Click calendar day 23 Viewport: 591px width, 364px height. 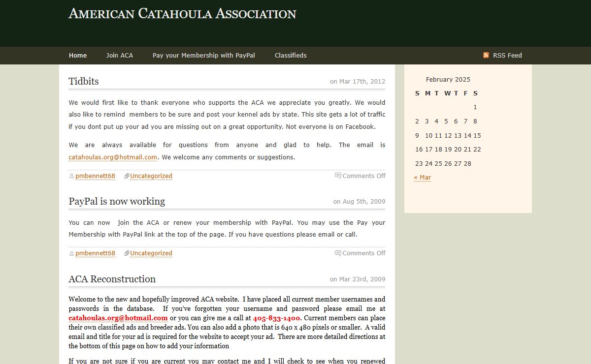(419, 164)
